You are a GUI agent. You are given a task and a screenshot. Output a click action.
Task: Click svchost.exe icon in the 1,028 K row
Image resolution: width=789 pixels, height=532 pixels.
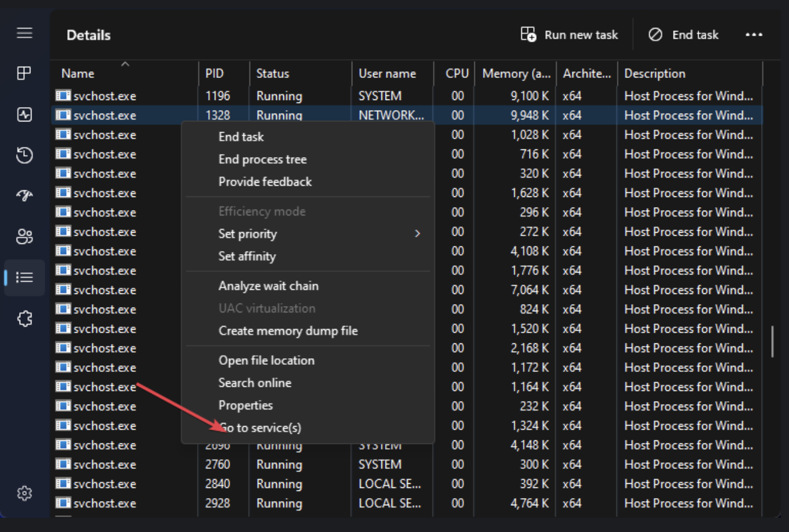coord(63,134)
